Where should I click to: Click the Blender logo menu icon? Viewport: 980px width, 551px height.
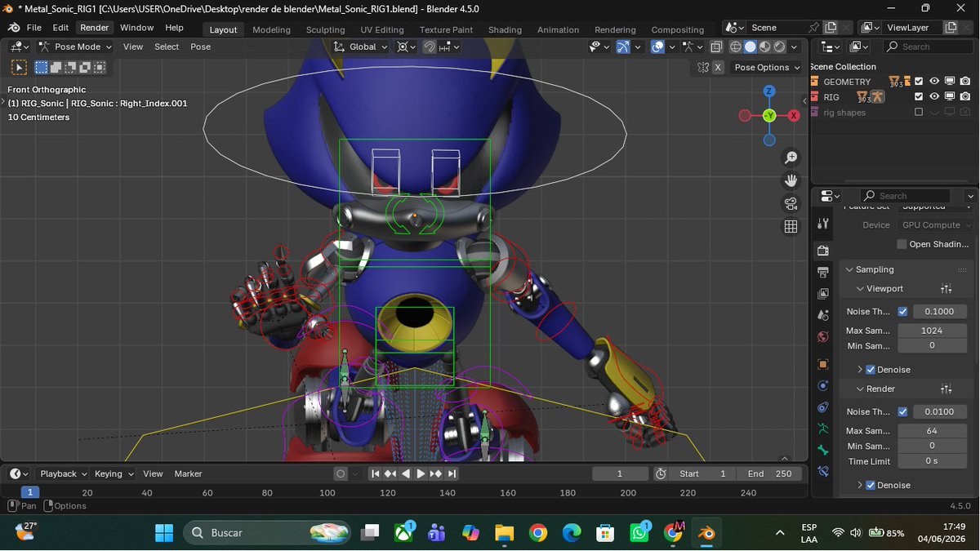pyautogui.click(x=14, y=28)
